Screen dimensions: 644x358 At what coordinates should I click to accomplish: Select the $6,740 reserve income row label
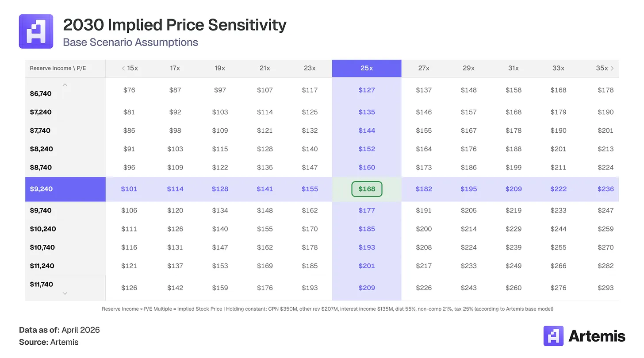(41, 93)
